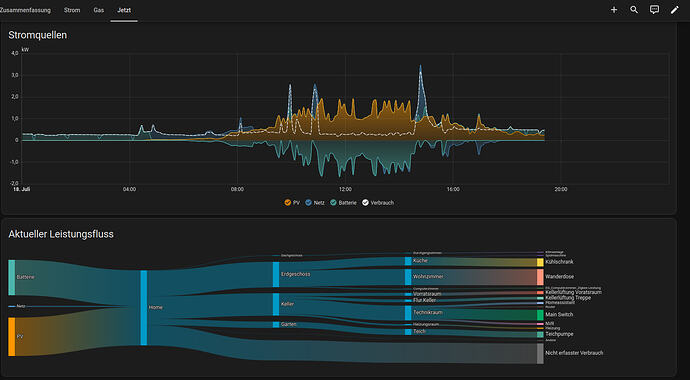The height and width of the screenshot is (380, 690).
Task: Toggle the Netz series in chart legend
Action: pyautogui.click(x=315, y=203)
